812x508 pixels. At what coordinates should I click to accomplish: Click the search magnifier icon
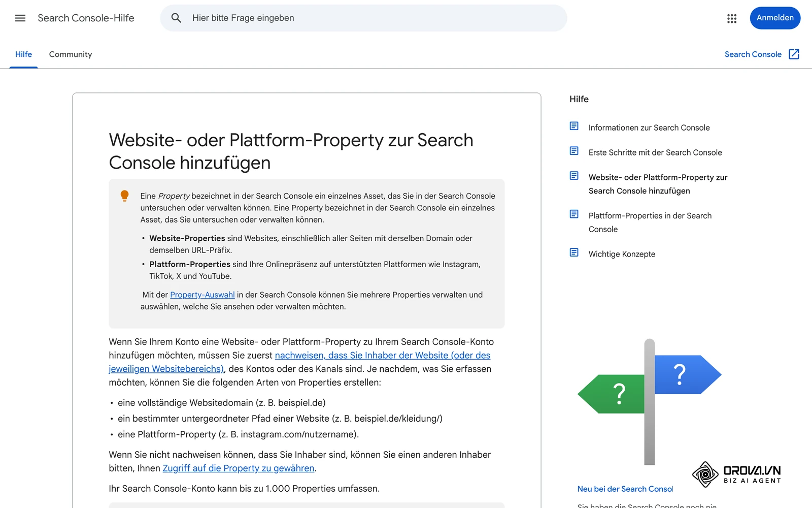pos(176,18)
